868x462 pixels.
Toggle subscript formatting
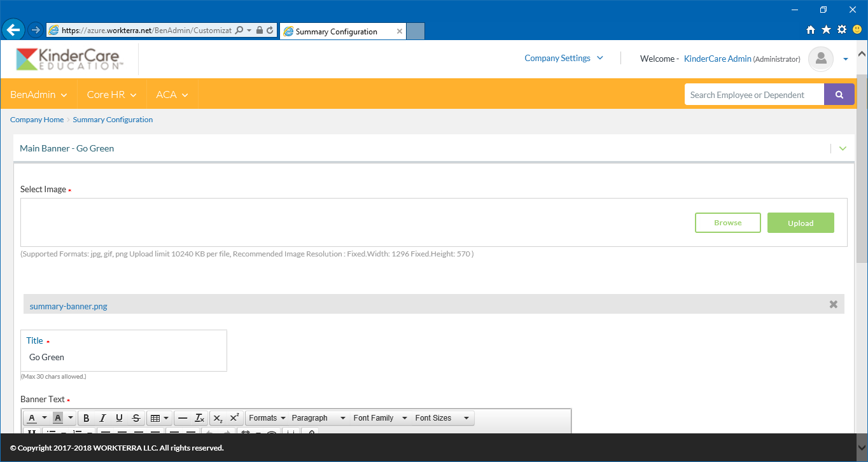(218, 418)
